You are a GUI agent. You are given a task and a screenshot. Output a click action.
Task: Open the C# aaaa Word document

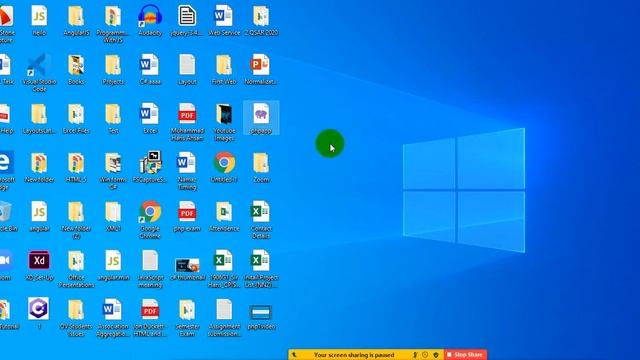coord(150,69)
